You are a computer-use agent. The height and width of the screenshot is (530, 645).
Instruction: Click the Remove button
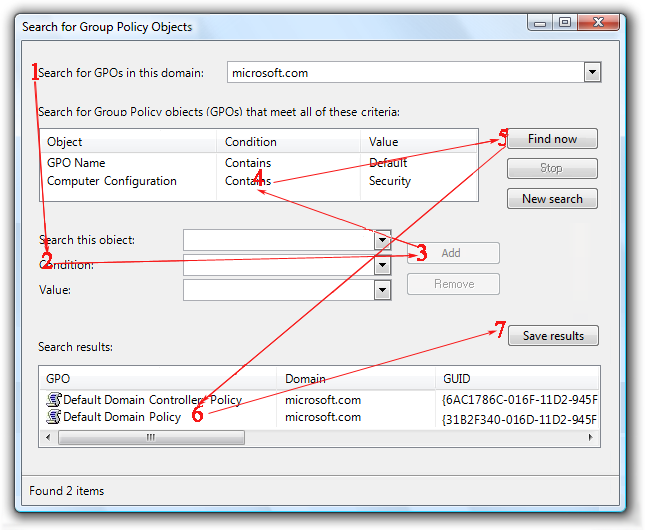(x=453, y=284)
